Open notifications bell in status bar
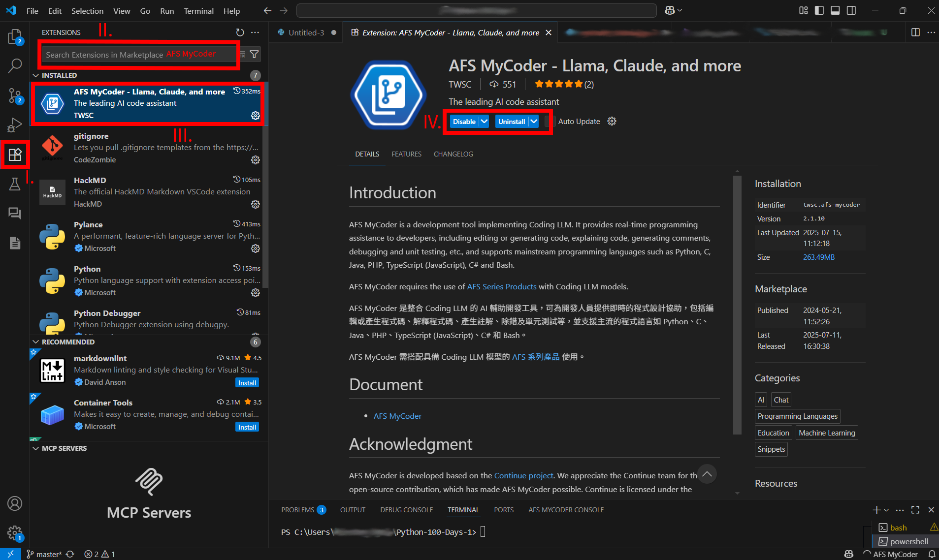The image size is (939, 560). [932, 554]
